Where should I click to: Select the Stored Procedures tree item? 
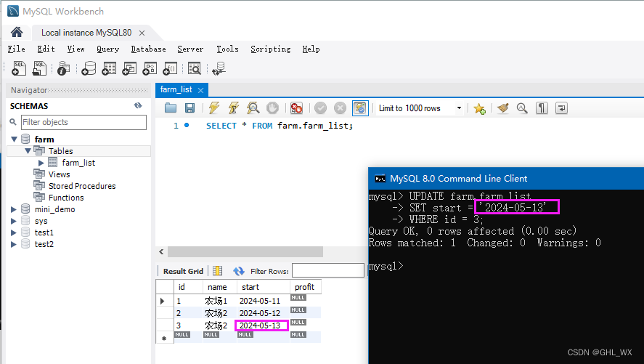pyautogui.click(x=82, y=186)
